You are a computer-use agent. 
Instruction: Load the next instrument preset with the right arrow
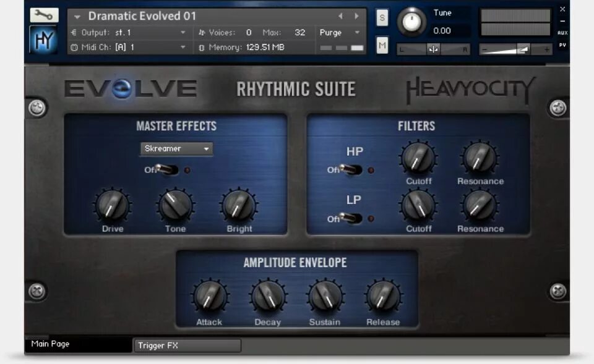click(x=356, y=16)
